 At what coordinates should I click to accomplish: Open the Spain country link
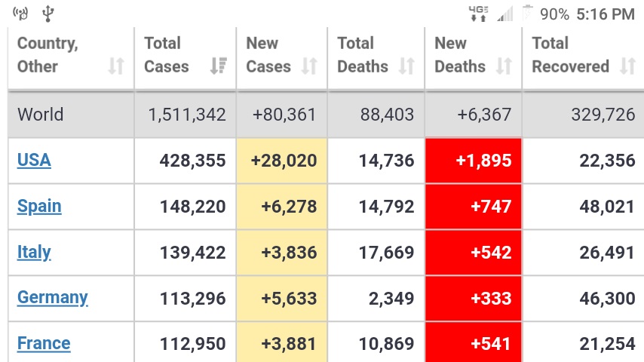tap(39, 207)
